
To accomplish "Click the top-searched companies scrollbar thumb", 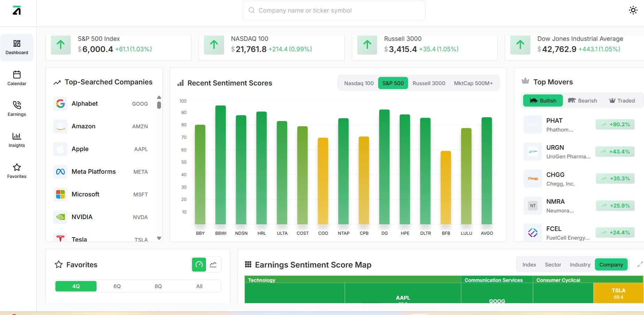I will [x=159, y=105].
